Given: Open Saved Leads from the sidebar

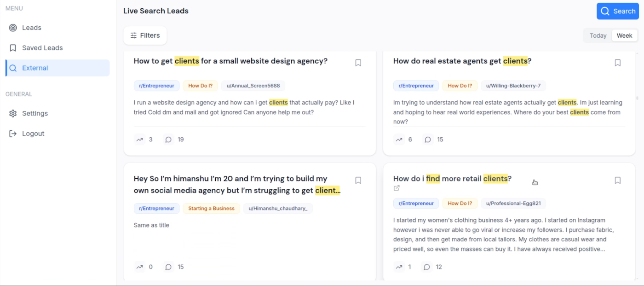Looking at the screenshot, I should [x=12, y=47].
